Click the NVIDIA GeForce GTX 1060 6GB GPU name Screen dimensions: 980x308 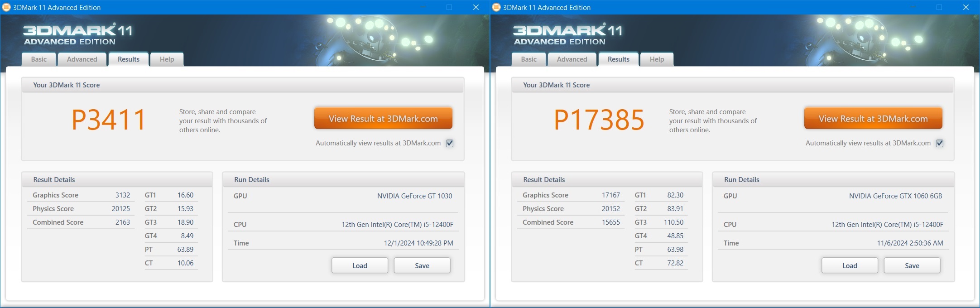click(x=895, y=196)
